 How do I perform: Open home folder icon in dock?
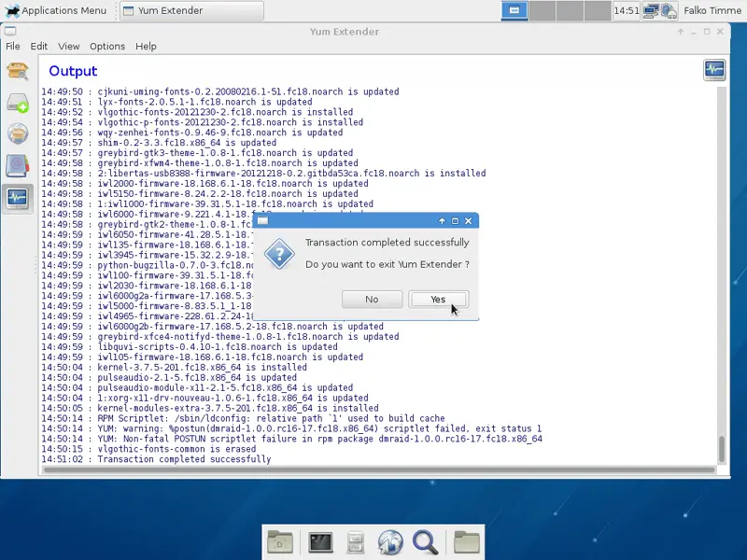click(x=466, y=542)
